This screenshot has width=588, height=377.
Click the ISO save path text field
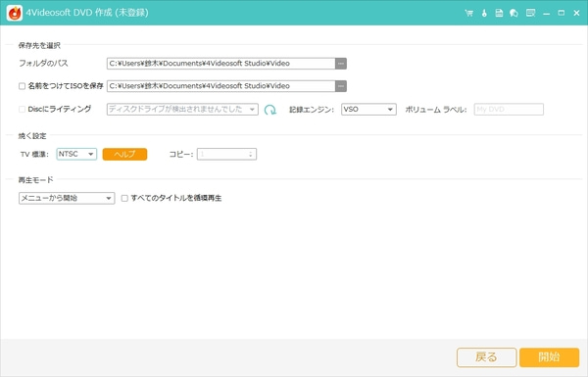click(221, 86)
